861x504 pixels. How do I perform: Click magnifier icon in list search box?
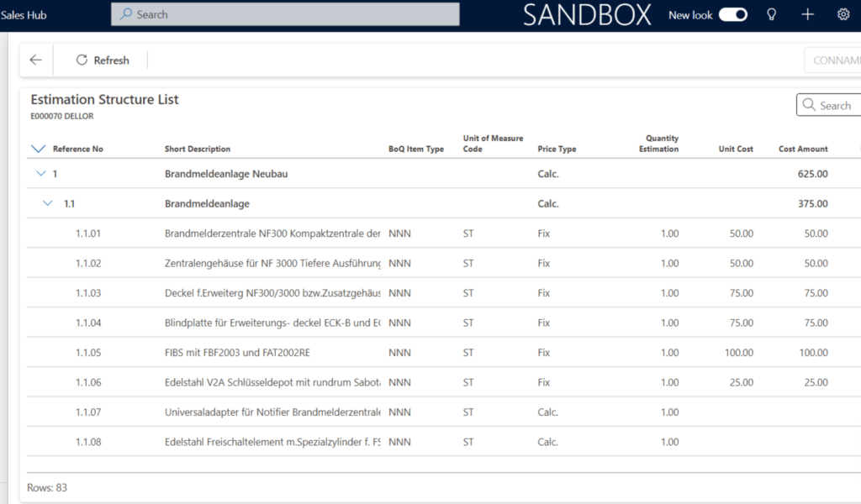tap(809, 105)
